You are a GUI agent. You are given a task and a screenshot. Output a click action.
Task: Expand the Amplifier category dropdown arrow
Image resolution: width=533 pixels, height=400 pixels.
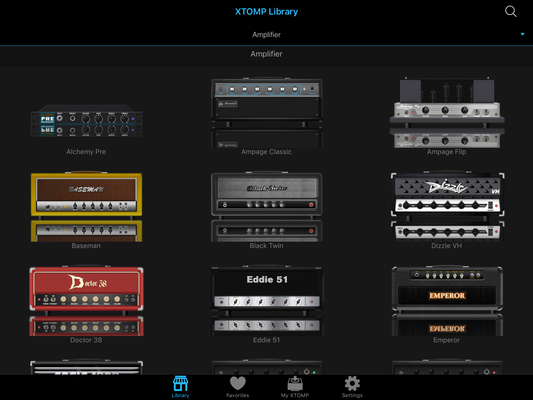point(522,34)
